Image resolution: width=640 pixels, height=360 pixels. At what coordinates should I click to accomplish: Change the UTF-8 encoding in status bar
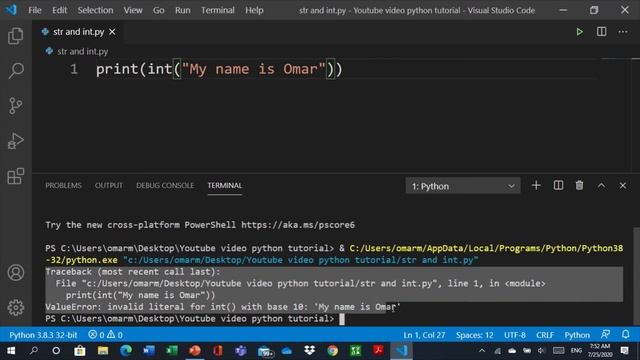(515, 335)
